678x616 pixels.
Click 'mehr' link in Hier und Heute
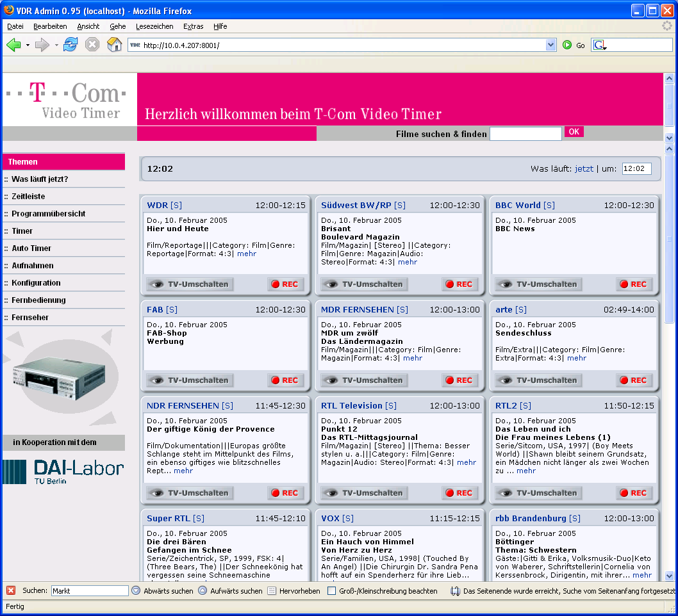pyautogui.click(x=247, y=254)
